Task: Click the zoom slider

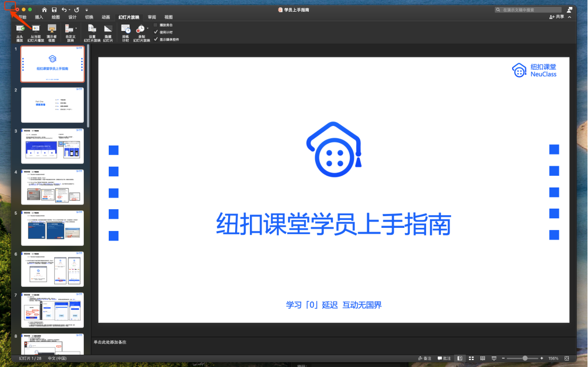Action: tap(522, 359)
